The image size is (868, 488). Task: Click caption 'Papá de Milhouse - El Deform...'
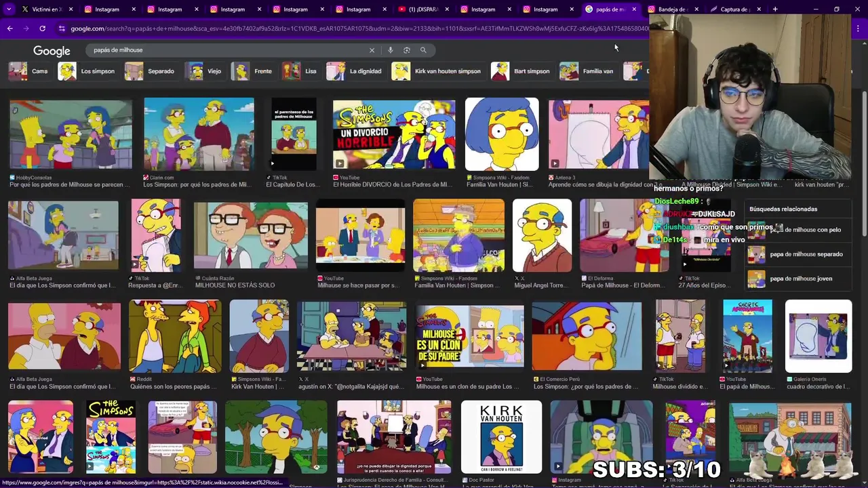pos(624,285)
